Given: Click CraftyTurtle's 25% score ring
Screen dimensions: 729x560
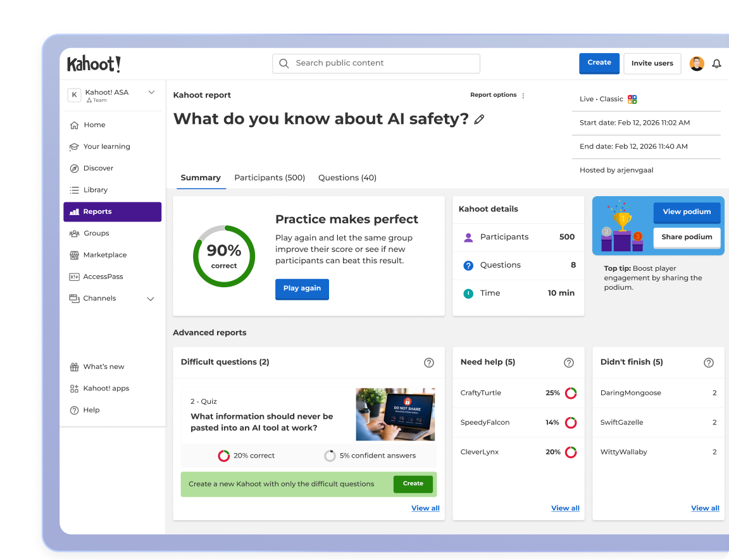Looking at the screenshot, I should pyautogui.click(x=571, y=393).
